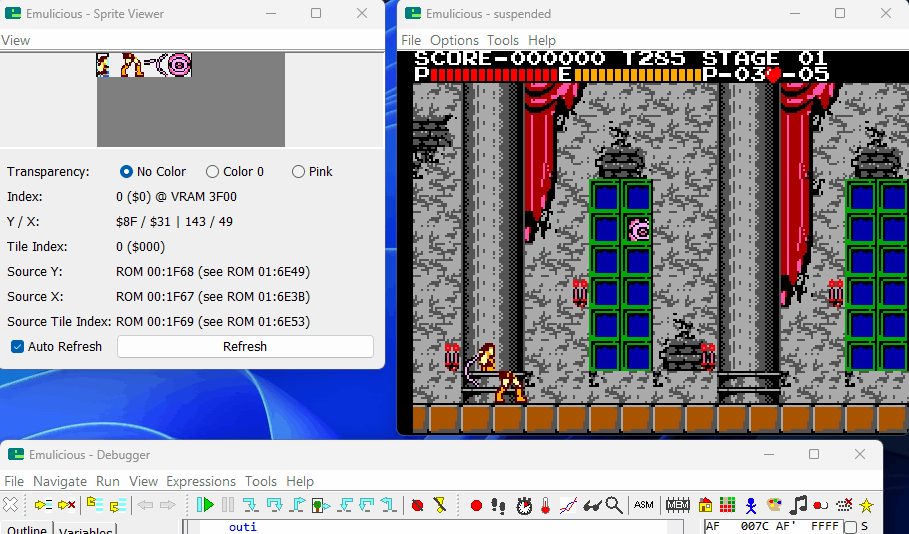Click the grayed forward navigation arrow
This screenshot has width=909, height=534.
pos(168,505)
